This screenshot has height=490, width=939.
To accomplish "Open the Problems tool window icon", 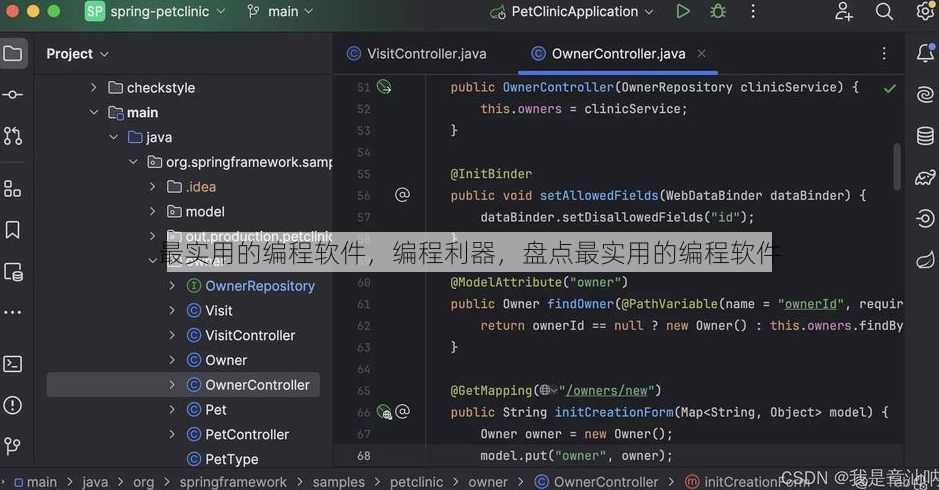I will [13, 406].
